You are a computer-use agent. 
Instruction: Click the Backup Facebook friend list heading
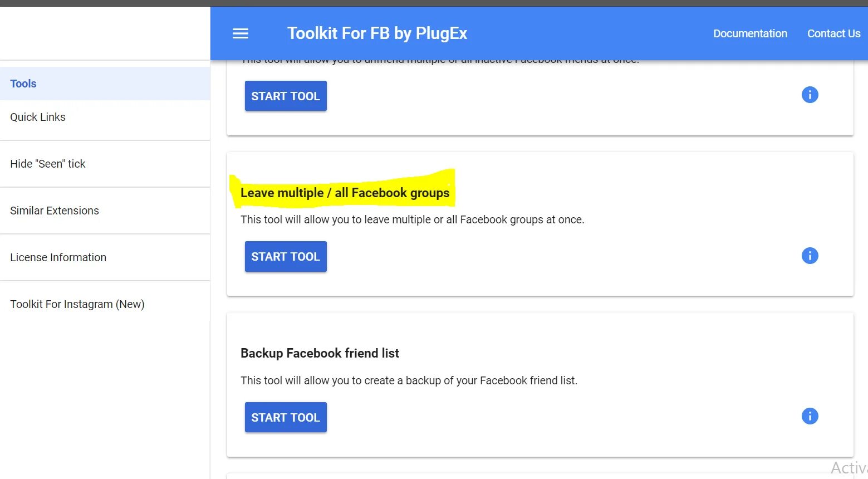320,353
